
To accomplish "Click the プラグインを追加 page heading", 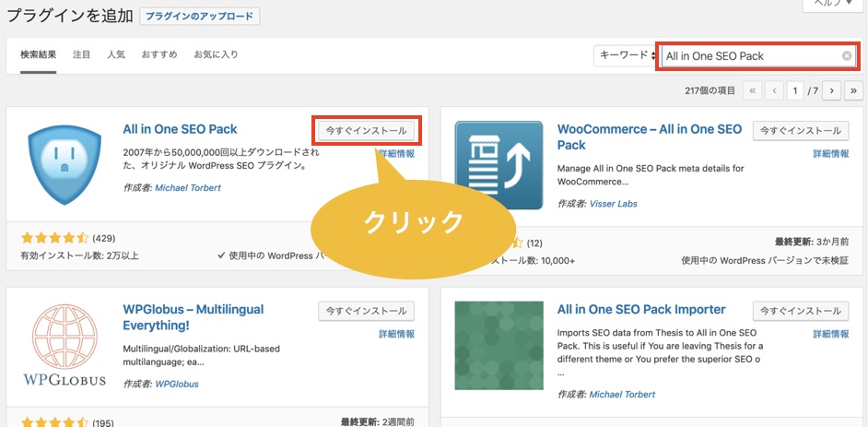I will [69, 16].
